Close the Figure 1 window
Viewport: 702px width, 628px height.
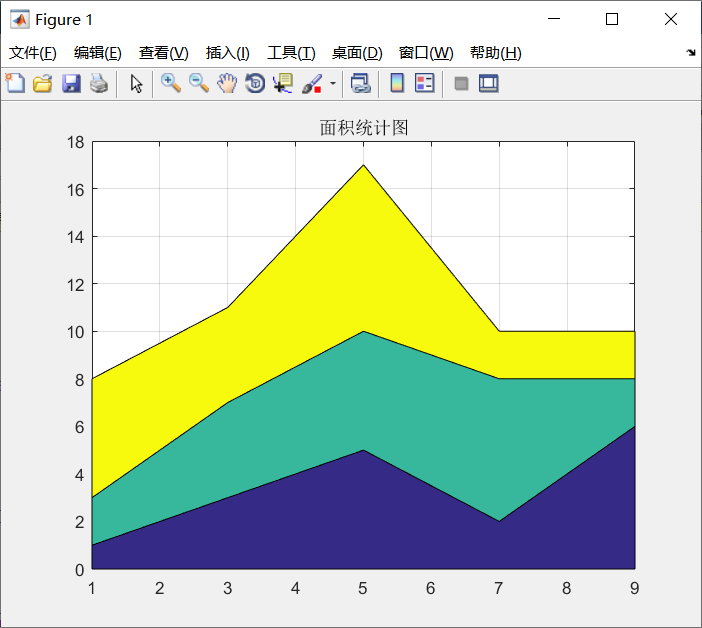click(x=671, y=19)
